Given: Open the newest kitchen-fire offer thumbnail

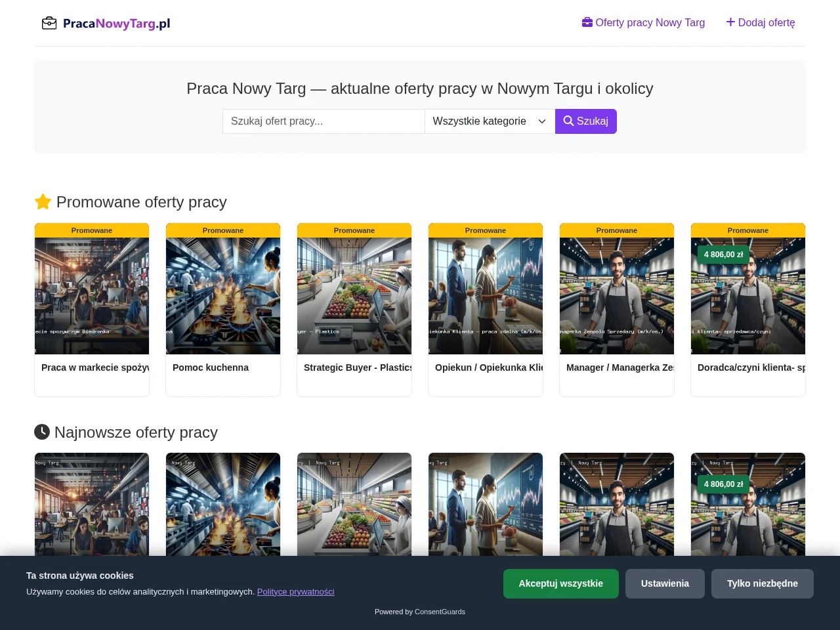Looking at the screenshot, I should click(x=223, y=505).
